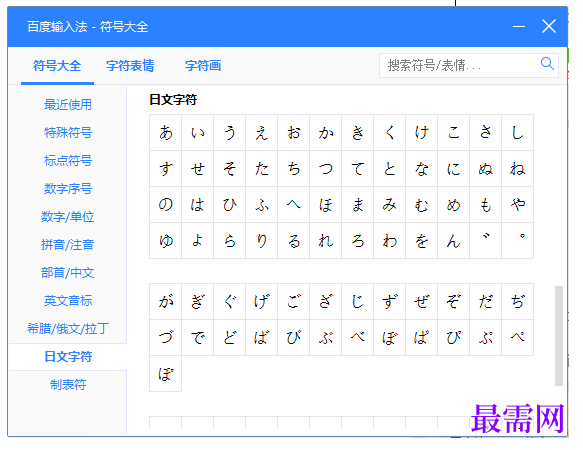Screen dimensions: 583x450
Task: Select 特殊符号 category
Action: (x=68, y=132)
